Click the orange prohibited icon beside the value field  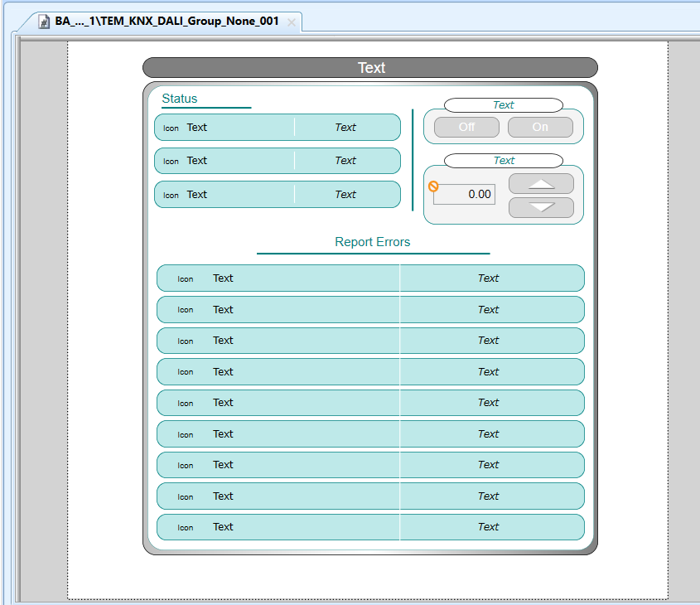point(433,186)
